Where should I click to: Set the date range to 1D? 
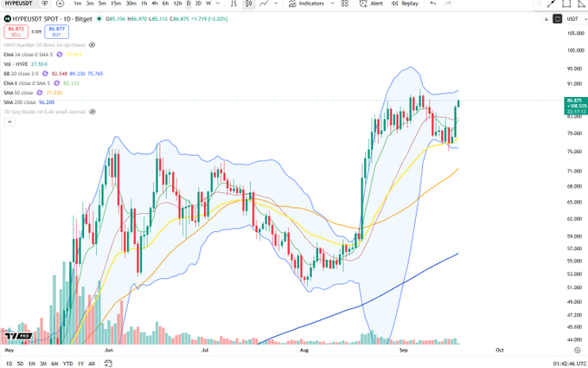click(10, 364)
